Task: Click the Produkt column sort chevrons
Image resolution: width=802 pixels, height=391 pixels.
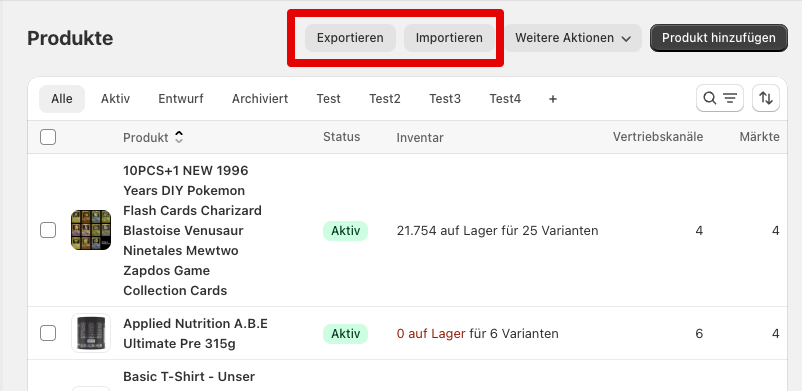Action: point(179,137)
